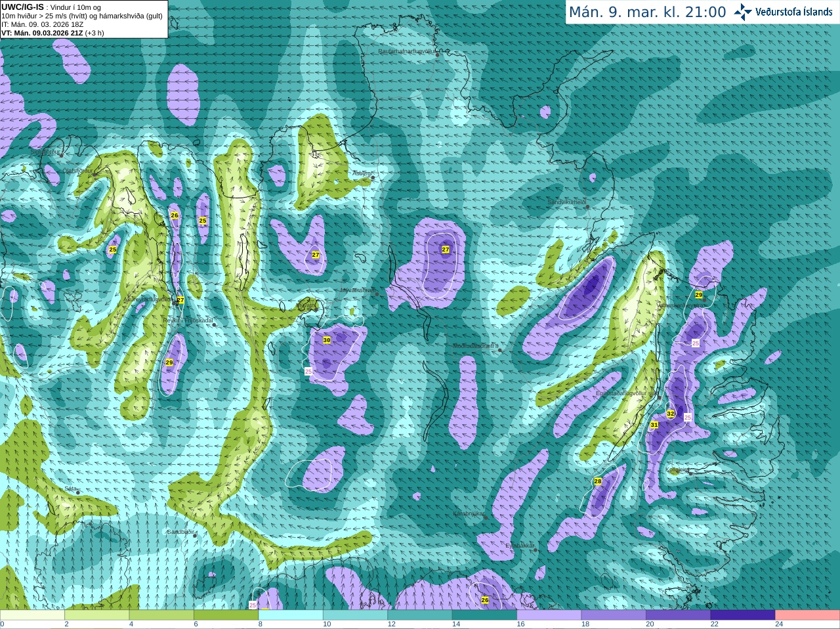Click the 'Vatnsskarð eystra' station label
The image size is (840, 629).
click(x=679, y=305)
